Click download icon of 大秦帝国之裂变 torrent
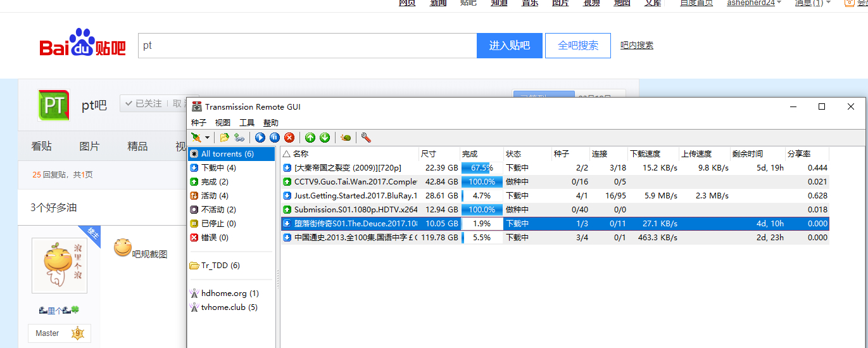Screen dimensions: 868x348 tap(287, 167)
